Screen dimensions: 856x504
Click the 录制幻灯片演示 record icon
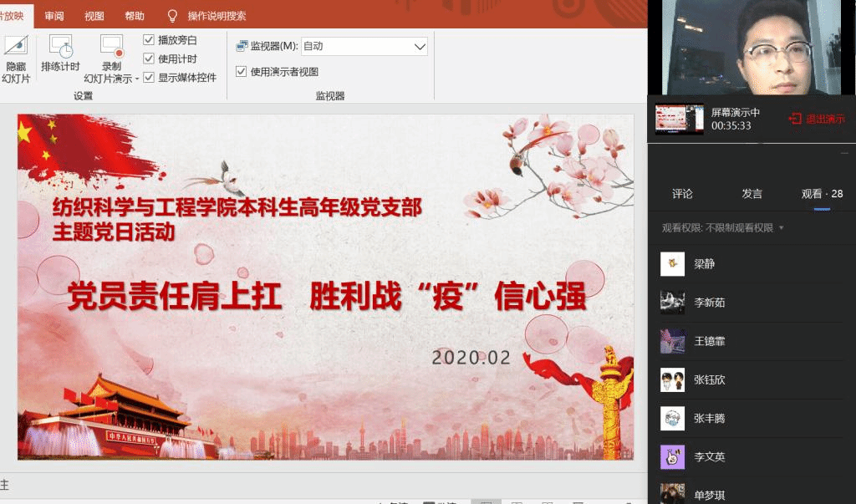tap(112, 46)
